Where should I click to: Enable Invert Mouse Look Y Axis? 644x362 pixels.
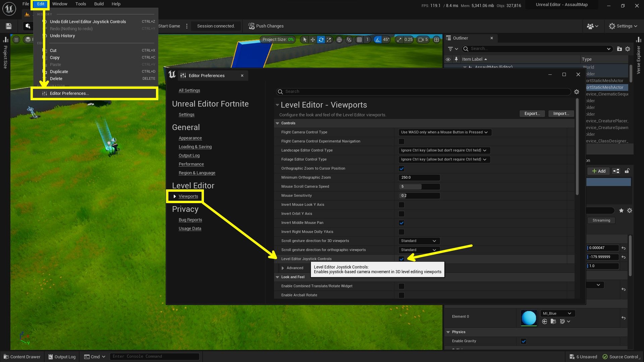pyautogui.click(x=401, y=204)
